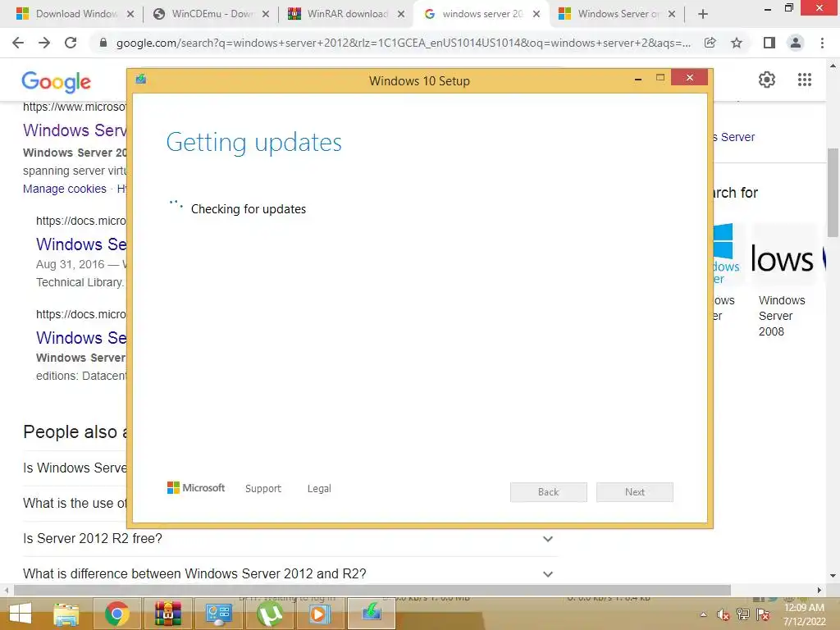The height and width of the screenshot is (630, 840).
Task: Open the Windows Start button
Action: (20, 614)
